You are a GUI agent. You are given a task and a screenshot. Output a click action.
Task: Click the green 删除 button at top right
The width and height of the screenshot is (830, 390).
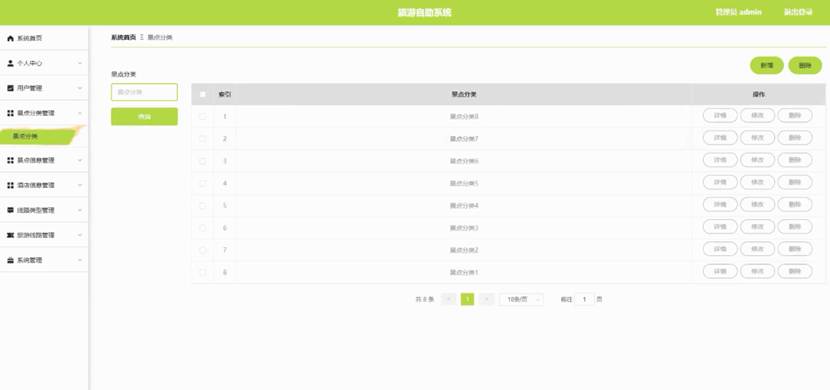click(x=805, y=66)
